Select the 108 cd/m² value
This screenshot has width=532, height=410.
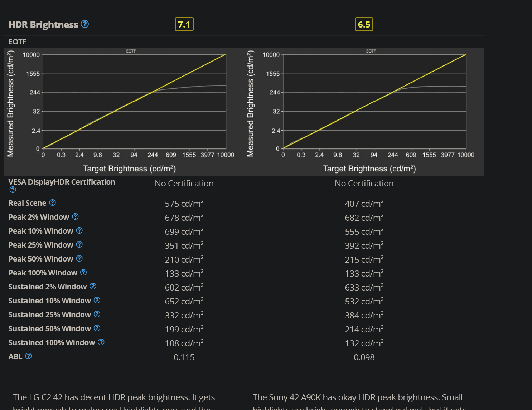click(184, 343)
